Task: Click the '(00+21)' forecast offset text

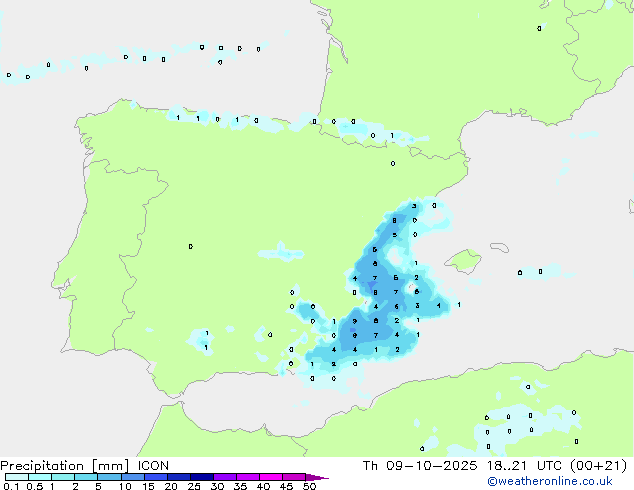Action: (598, 466)
